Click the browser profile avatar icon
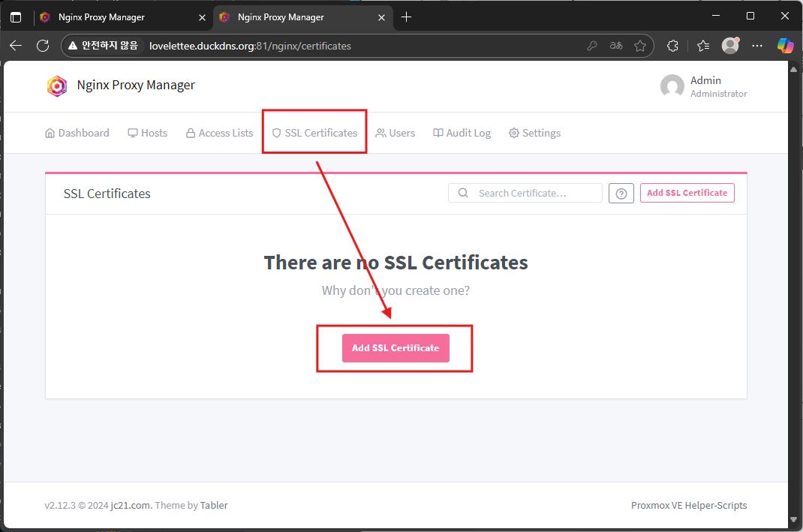This screenshot has width=803, height=532. pyautogui.click(x=730, y=46)
